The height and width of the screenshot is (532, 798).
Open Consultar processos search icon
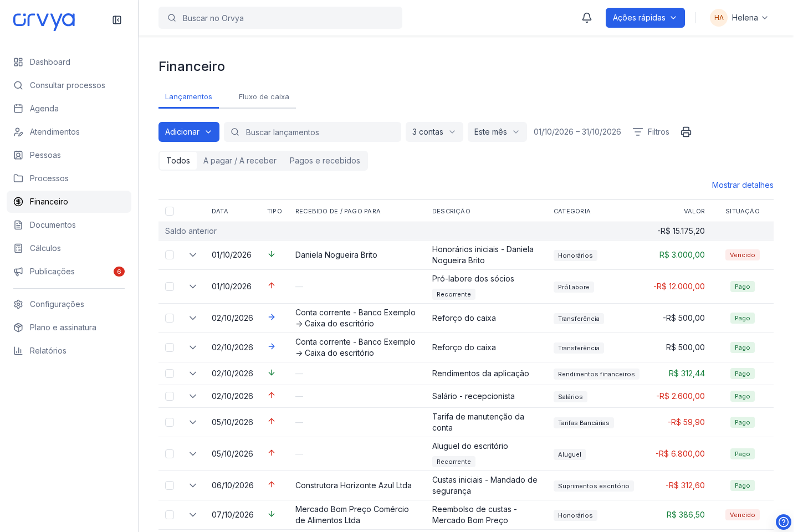[x=18, y=85]
